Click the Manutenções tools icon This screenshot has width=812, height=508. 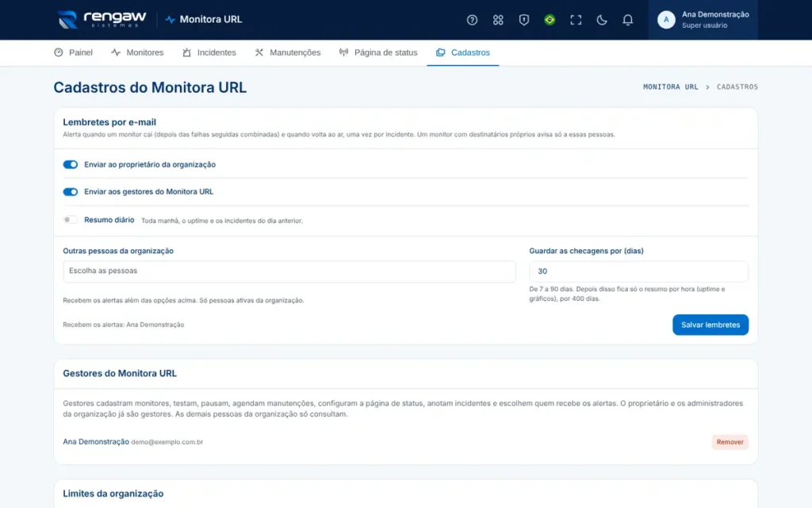point(259,52)
